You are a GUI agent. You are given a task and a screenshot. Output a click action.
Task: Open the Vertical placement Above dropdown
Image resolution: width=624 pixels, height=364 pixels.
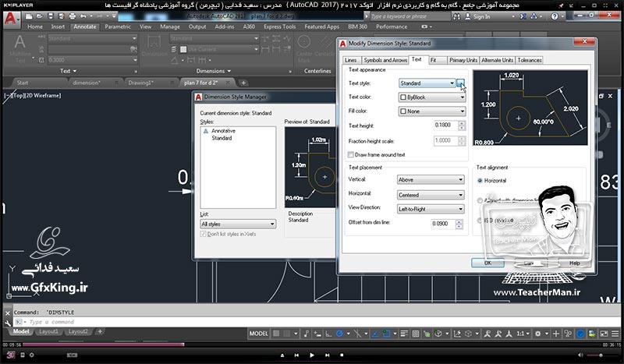[431, 179]
